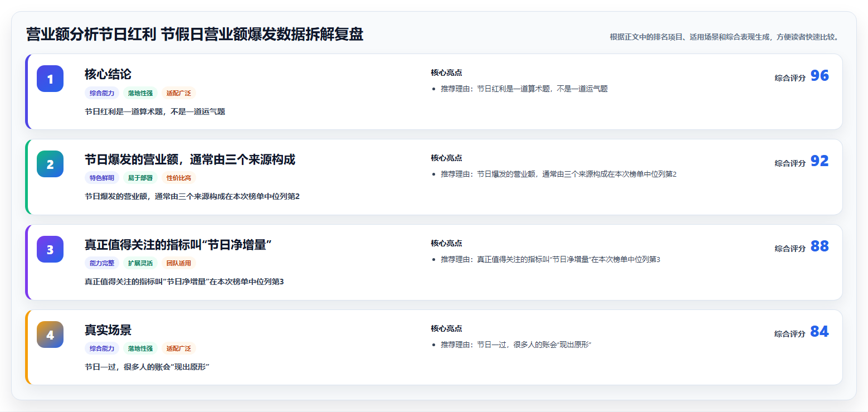This screenshot has width=868, height=412.
Task: Open the 核心结论 card title
Action: [x=108, y=74]
